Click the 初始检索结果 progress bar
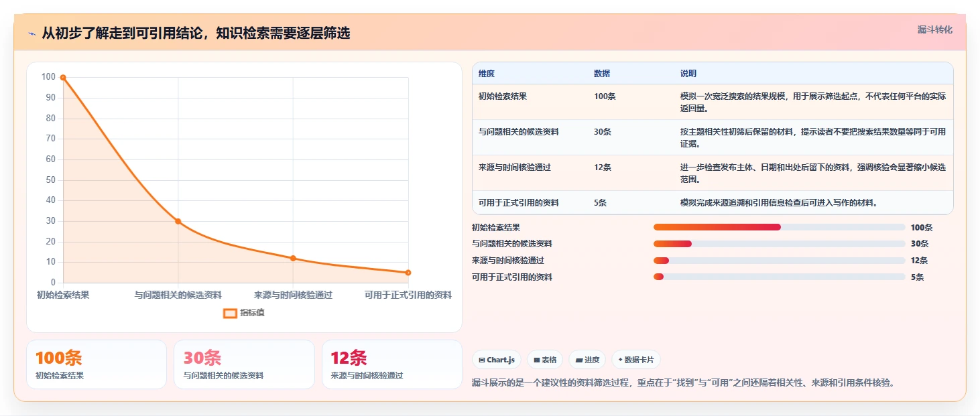This screenshot has width=980, height=416. click(x=779, y=227)
